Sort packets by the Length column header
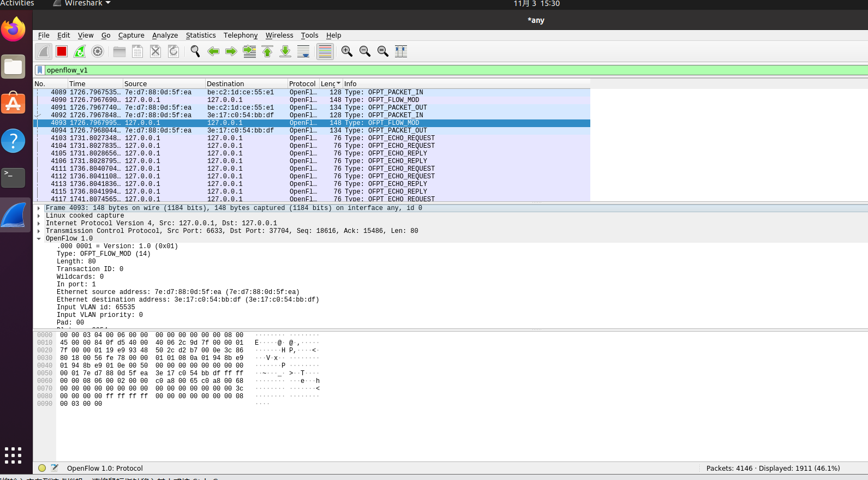Image resolution: width=868 pixels, height=480 pixels. 331,84
